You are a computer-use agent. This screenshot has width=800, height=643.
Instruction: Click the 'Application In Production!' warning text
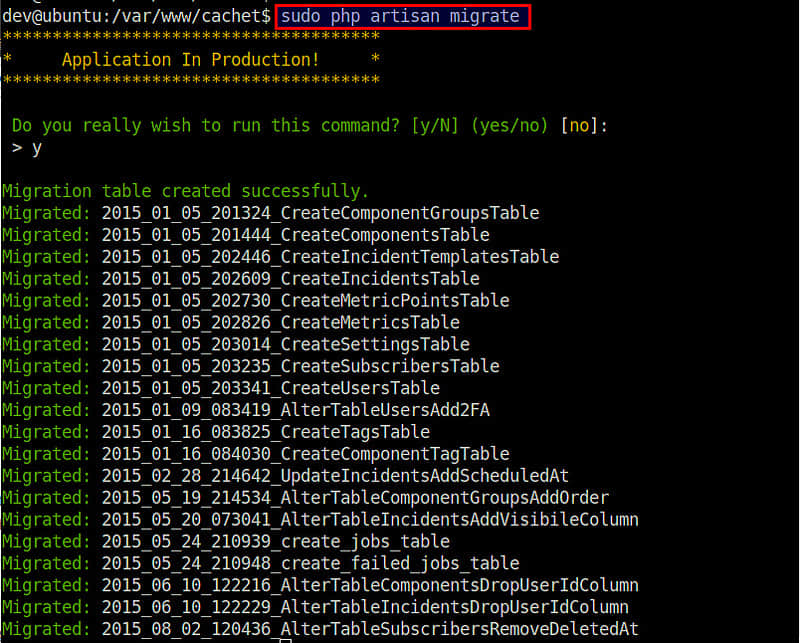pos(190,60)
